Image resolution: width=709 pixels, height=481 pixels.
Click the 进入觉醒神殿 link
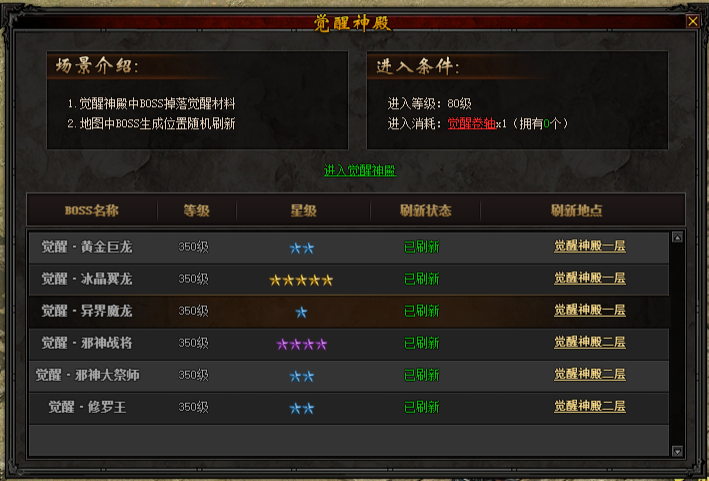pos(360,170)
